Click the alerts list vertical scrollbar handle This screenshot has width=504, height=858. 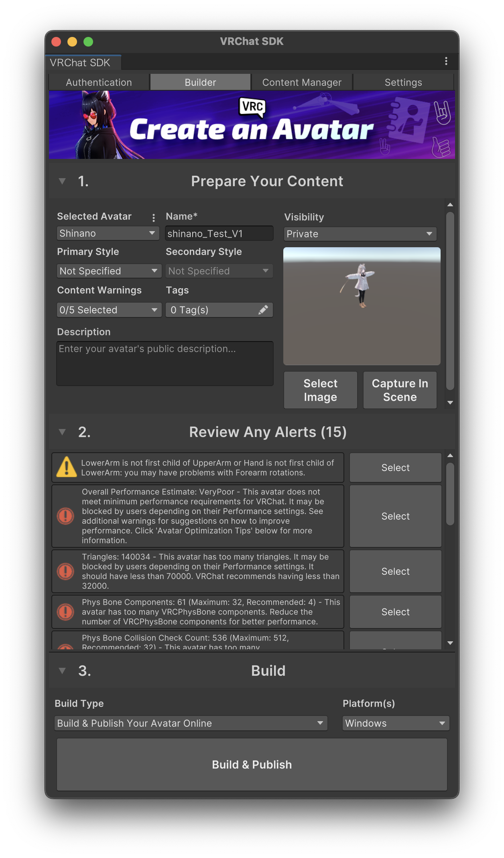click(x=450, y=494)
